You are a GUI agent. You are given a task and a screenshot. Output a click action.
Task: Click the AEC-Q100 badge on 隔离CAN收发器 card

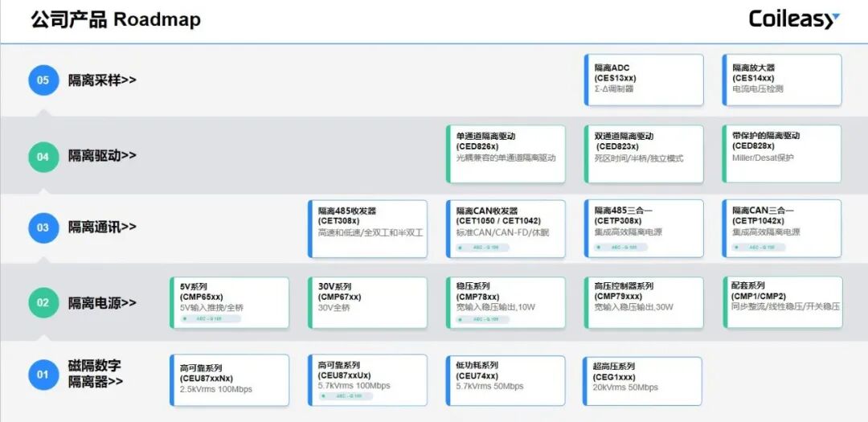pos(482,247)
